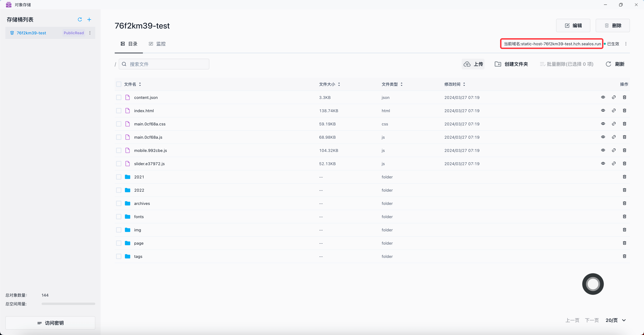Click the 刷新 refresh button
The height and width of the screenshot is (335, 644).
click(x=615, y=64)
